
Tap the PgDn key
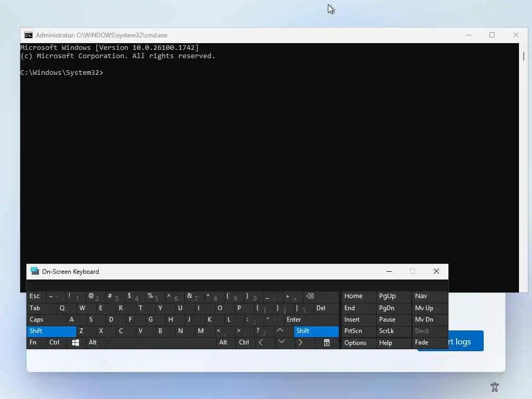point(394,308)
